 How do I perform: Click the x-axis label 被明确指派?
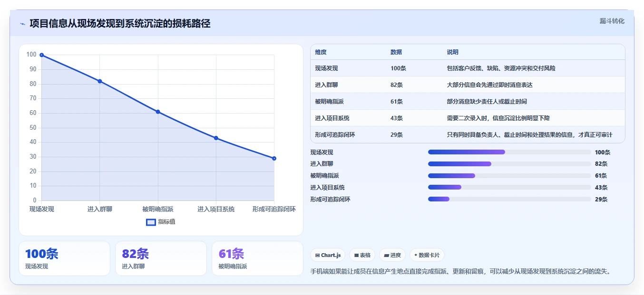coord(158,209)
